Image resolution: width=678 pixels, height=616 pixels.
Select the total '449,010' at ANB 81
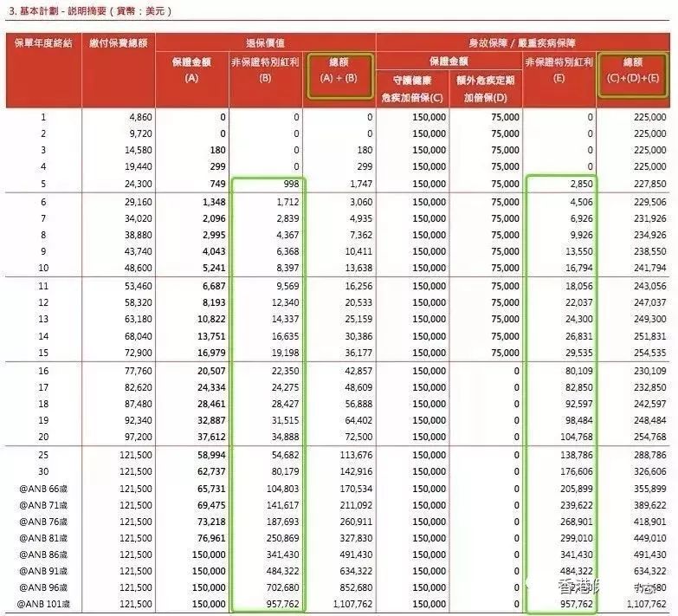point(650,538)
